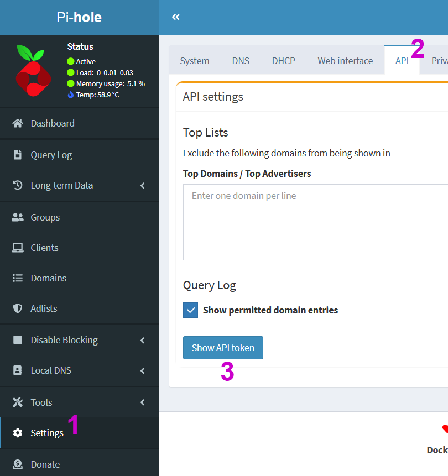Click the Memory usage: 5.1 % text

click(111, 83)
